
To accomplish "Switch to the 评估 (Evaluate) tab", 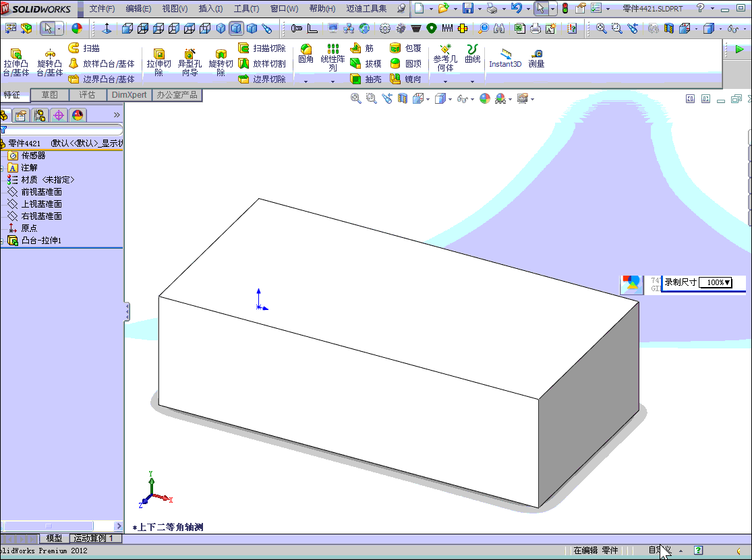I will [87, 95].
